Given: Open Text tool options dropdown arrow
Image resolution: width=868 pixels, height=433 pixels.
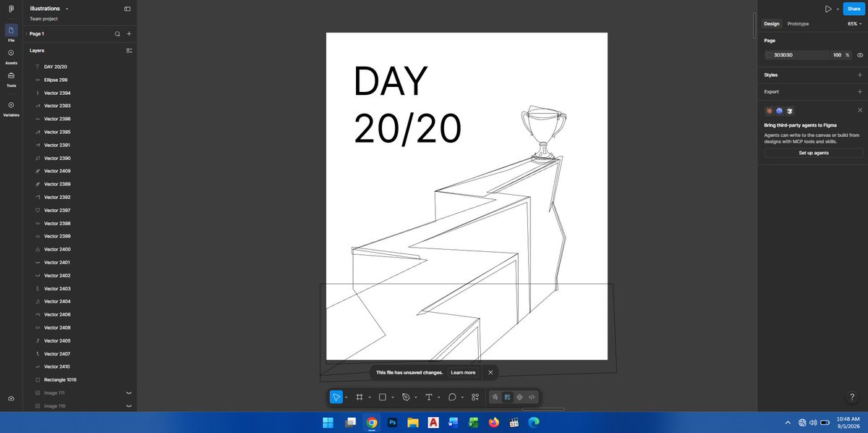Looking at the screenshot, I should pos(439,397).
